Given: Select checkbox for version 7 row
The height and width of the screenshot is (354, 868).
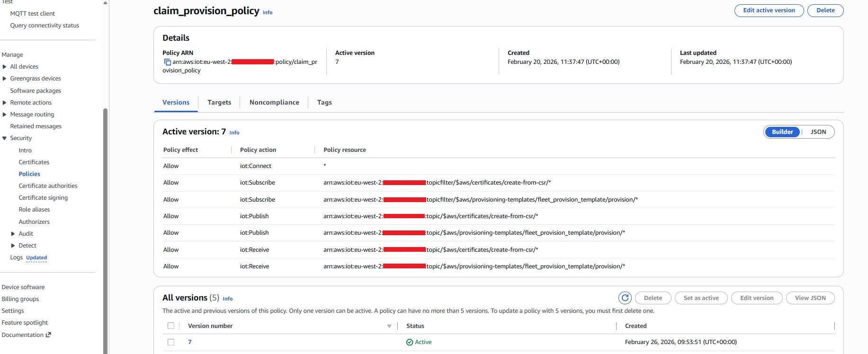Looking at the screenshot, I should [x=171, y=342].
